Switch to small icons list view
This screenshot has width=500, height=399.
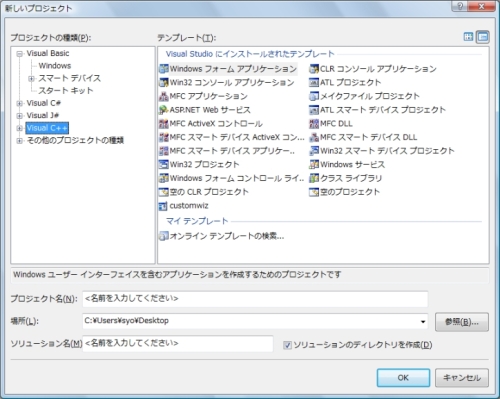[x=483, y=37]
